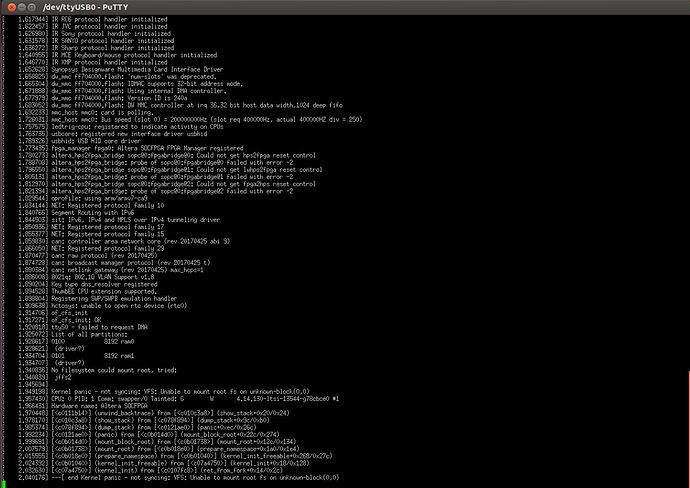Close the PuTTY window with red button
This screenshot has height=488, width=690.
[12, 7]
